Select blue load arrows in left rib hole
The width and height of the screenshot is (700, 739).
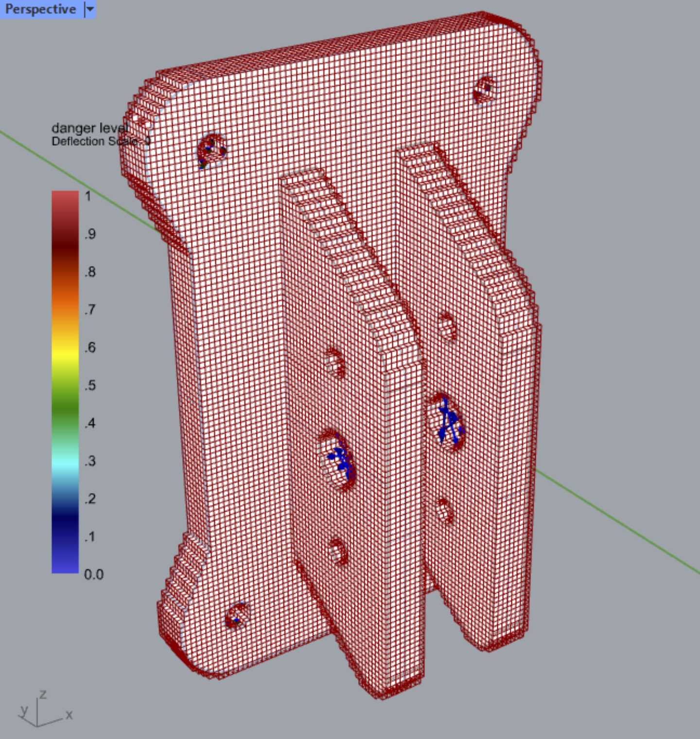coord(340,459)
